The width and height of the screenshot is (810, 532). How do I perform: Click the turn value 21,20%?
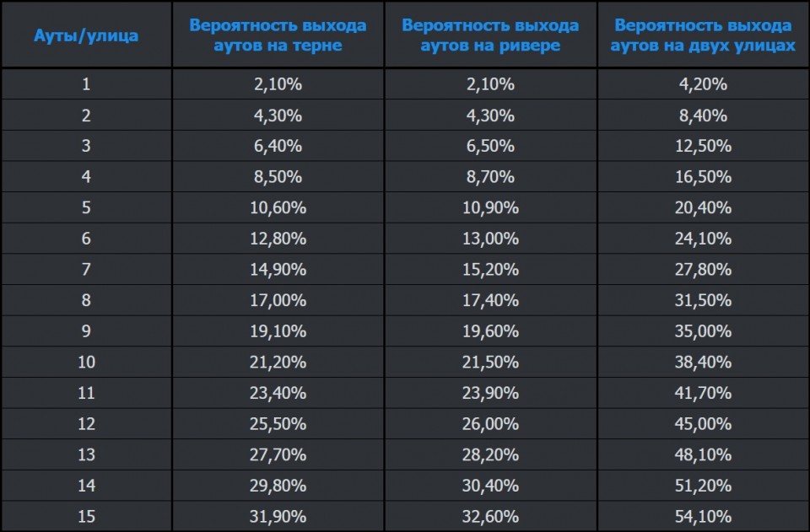click(x=278, y=362)
